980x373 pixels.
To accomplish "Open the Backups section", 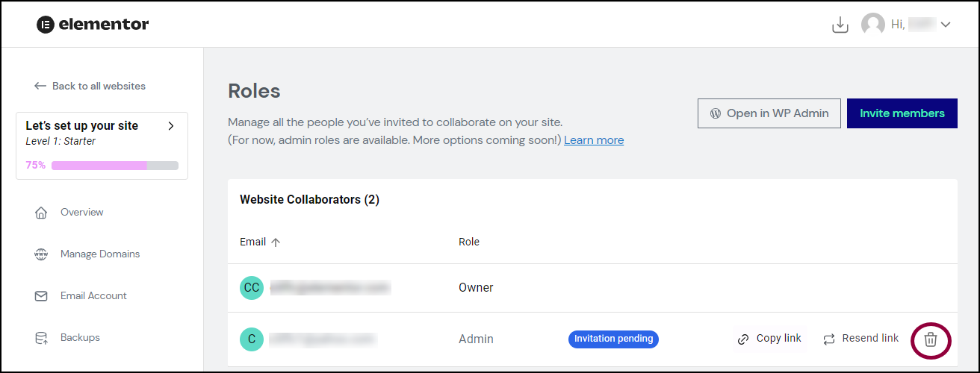I will tap(80, 338).
